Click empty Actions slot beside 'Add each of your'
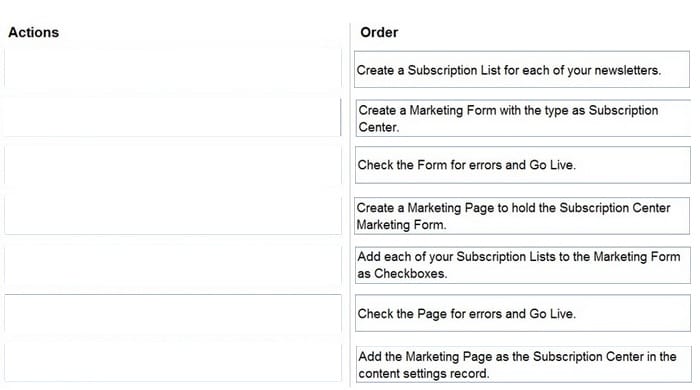 tap(173, 265)
